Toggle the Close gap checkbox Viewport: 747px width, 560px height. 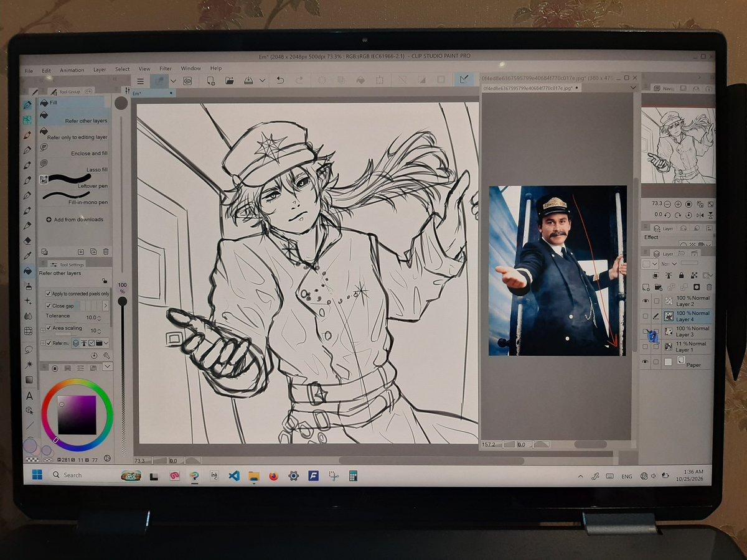click(x=49, y=306)
